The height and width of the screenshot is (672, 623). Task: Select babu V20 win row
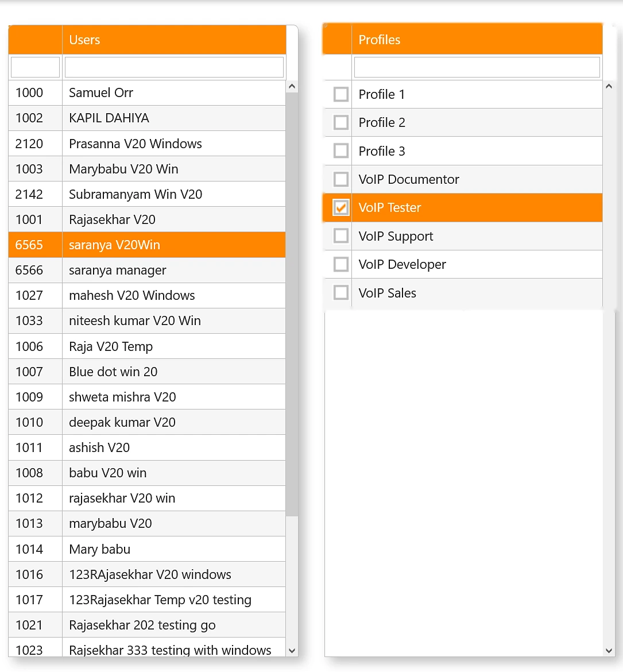point(147,473)
